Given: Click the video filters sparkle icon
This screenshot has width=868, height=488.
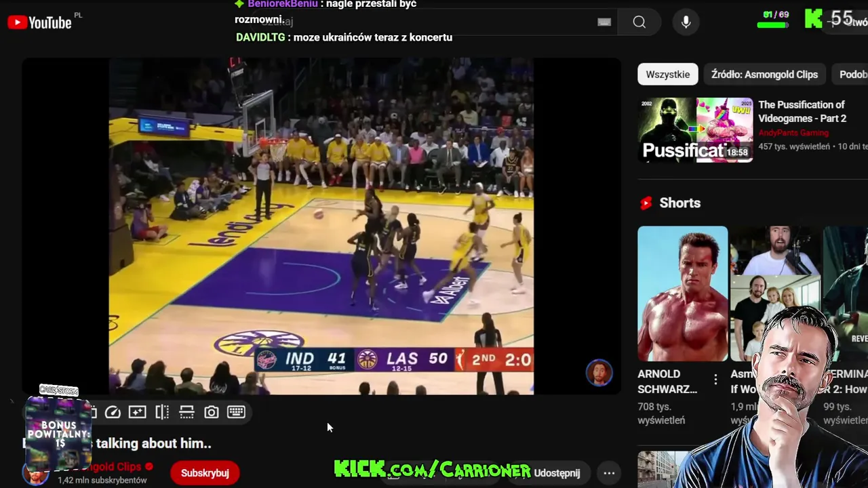Looking at the screenshot, I should coord(138,412).
